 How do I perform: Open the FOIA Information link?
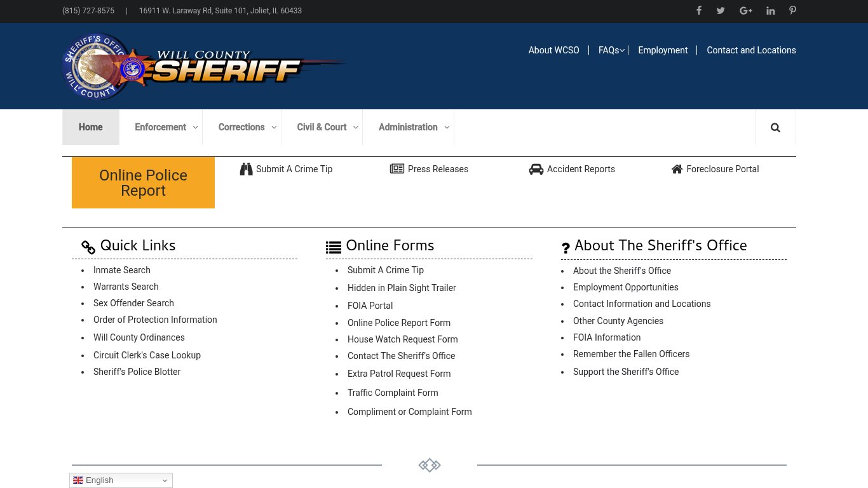607,337
